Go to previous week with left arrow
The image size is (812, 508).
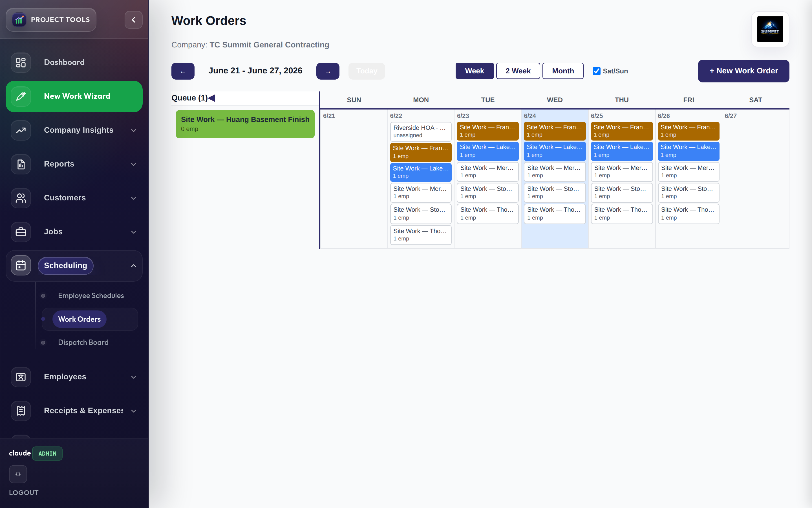pos(183,71)
